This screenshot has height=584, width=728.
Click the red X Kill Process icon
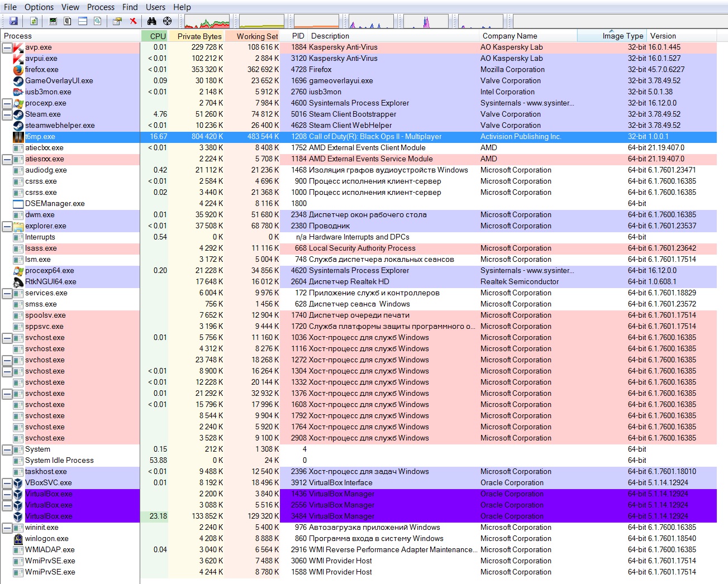coord(133,21)
